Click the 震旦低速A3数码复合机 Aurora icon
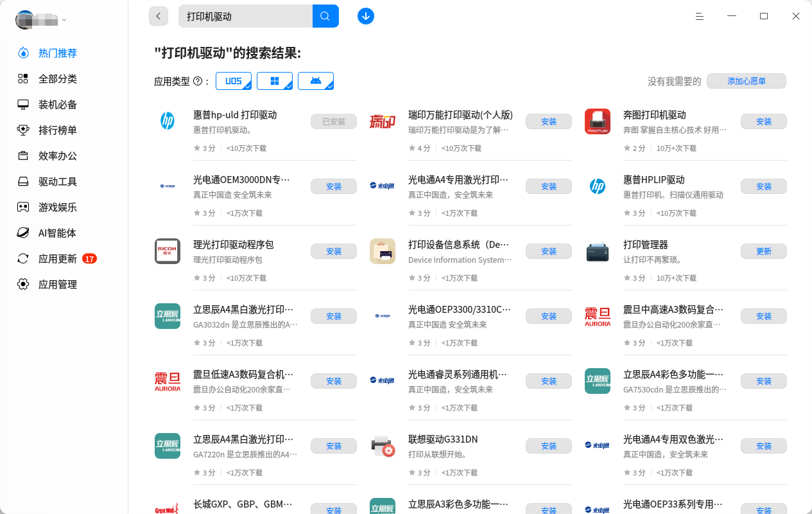The width and height of the screenshot is (812, 514). point(168,381)
